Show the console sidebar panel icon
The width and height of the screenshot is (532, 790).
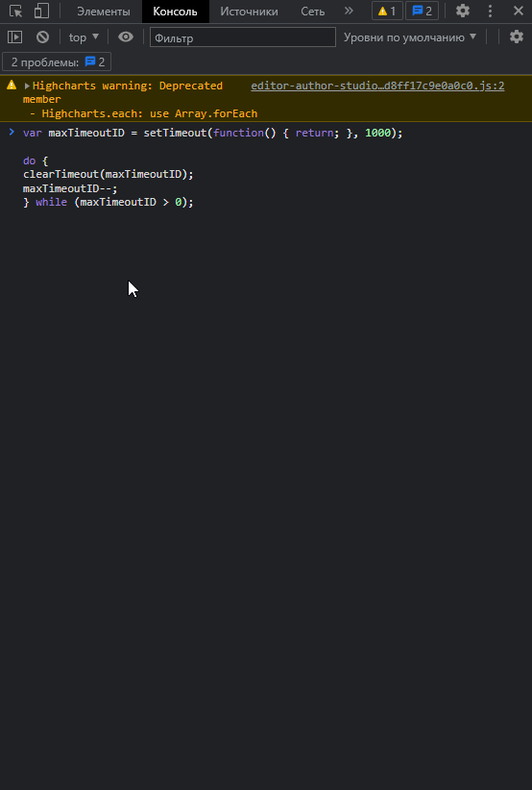(15, 37)
